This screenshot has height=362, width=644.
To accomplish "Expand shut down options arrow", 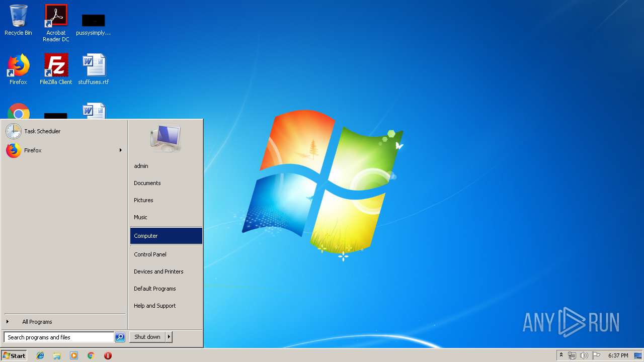I will (x=169, y=337).
